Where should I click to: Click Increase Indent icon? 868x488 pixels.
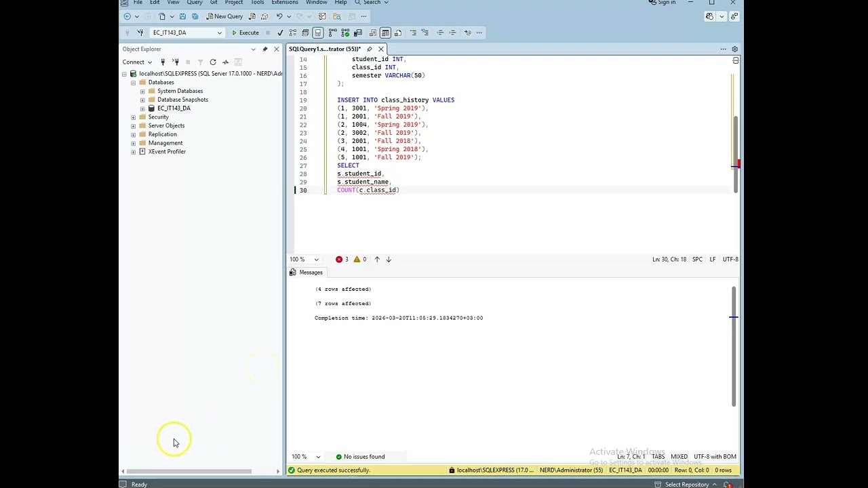click(x=452, y=33)
